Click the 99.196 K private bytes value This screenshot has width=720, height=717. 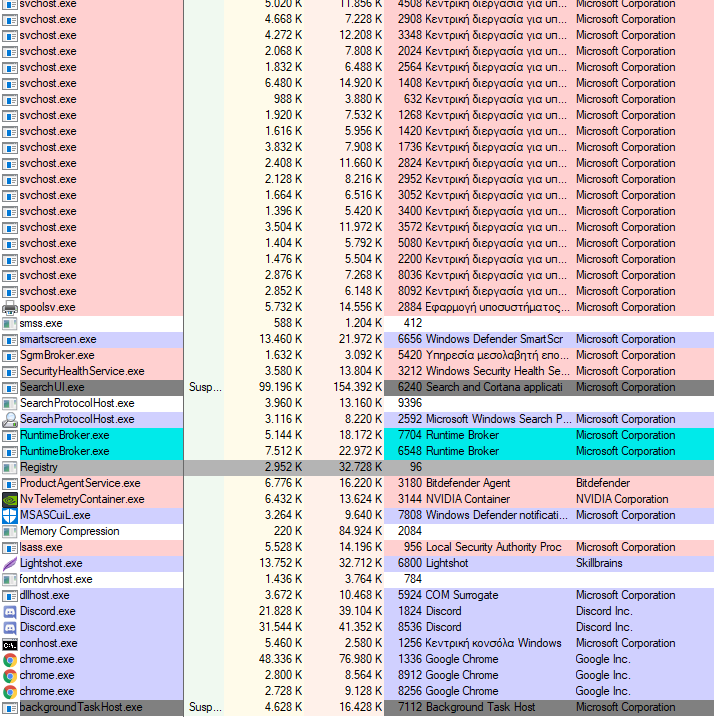(280, 387)
